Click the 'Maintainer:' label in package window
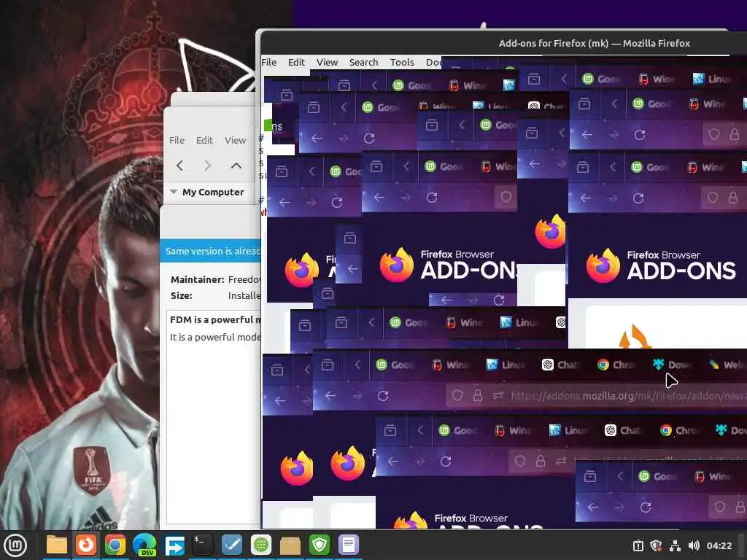 pos(197,280)
